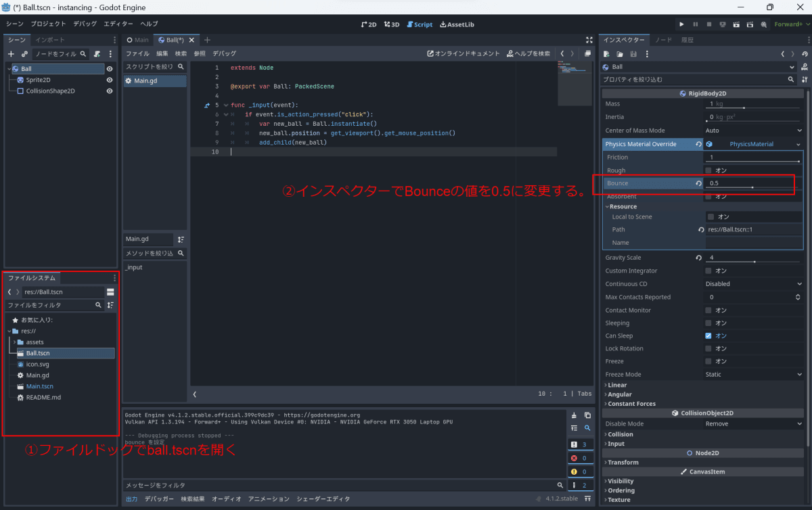Image resolution: width=812 pixels, height=510 pixels.
Task: Attach script icon in Scene dock
Action: (97, 53)
